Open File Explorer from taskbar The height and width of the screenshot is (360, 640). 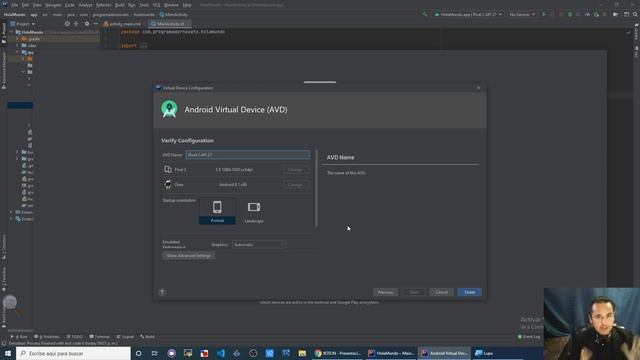302,353
